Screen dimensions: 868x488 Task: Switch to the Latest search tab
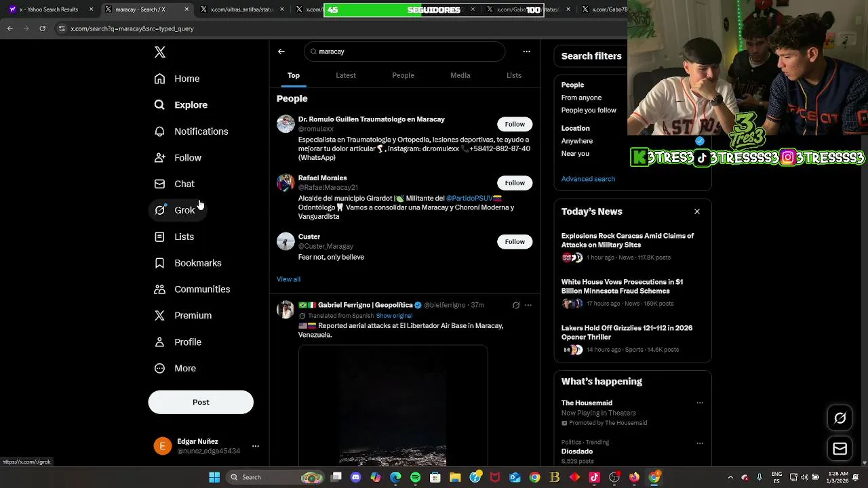[346, 75]
